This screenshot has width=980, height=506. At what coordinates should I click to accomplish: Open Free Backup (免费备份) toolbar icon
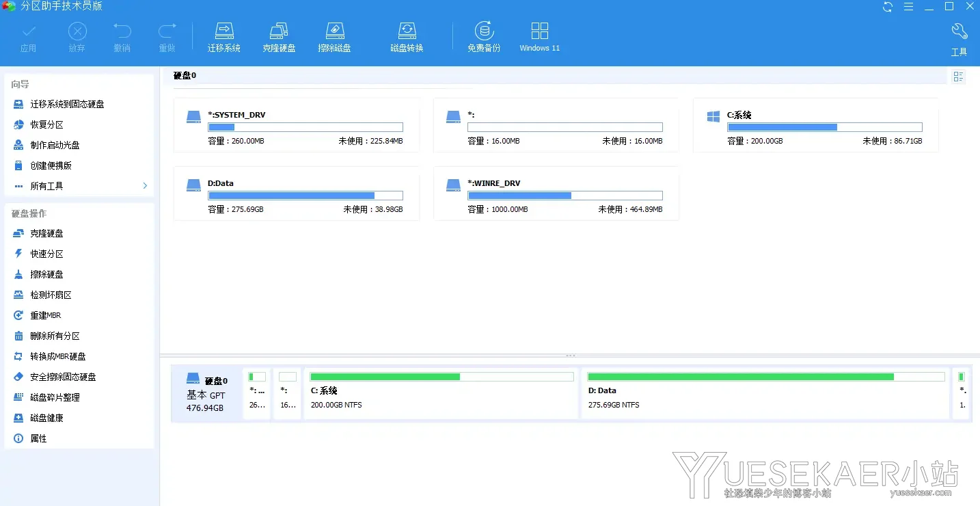click(484, 37)
